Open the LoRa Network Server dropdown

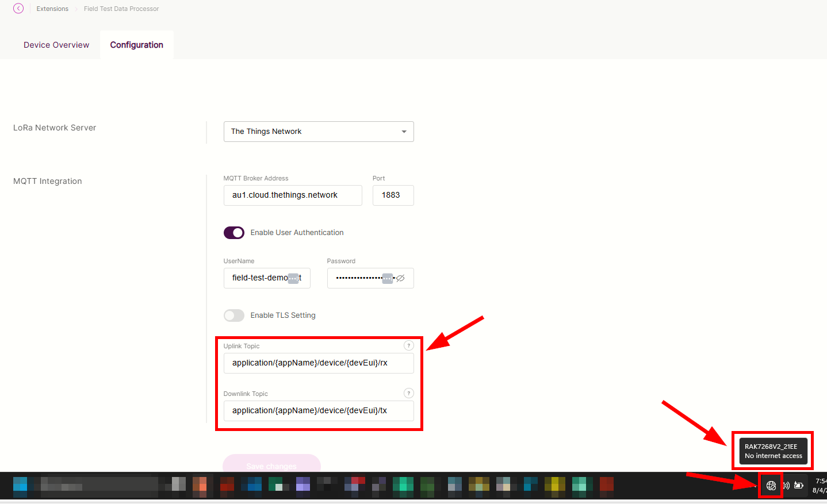[x=318, y=132]
